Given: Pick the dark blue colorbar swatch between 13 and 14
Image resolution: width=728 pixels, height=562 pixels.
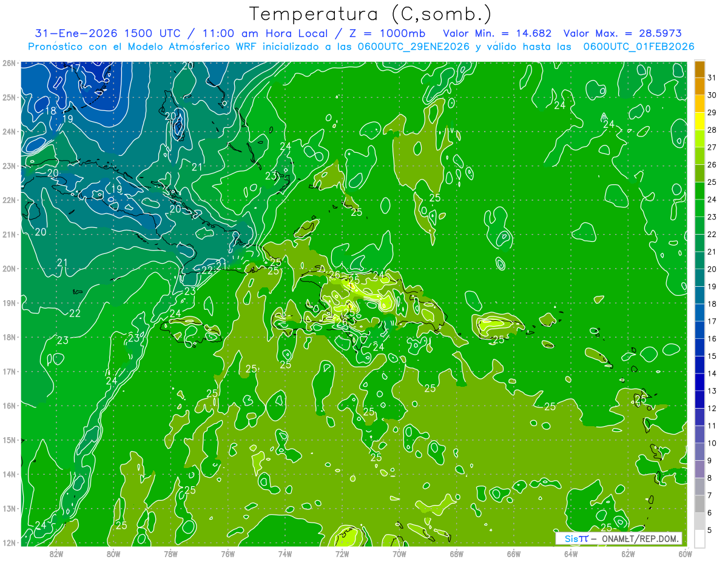Looking at the screenshot, I should click(x=699, y=383).
